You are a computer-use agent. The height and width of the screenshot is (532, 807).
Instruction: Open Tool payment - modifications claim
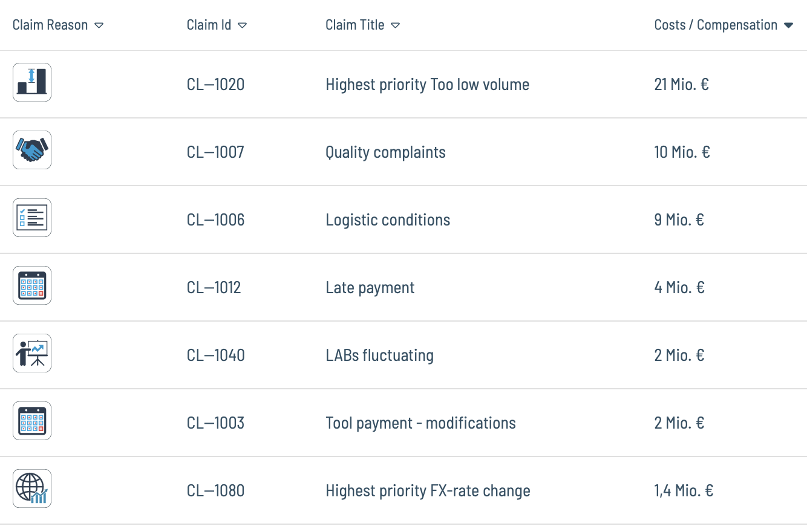tap(421, 423)
